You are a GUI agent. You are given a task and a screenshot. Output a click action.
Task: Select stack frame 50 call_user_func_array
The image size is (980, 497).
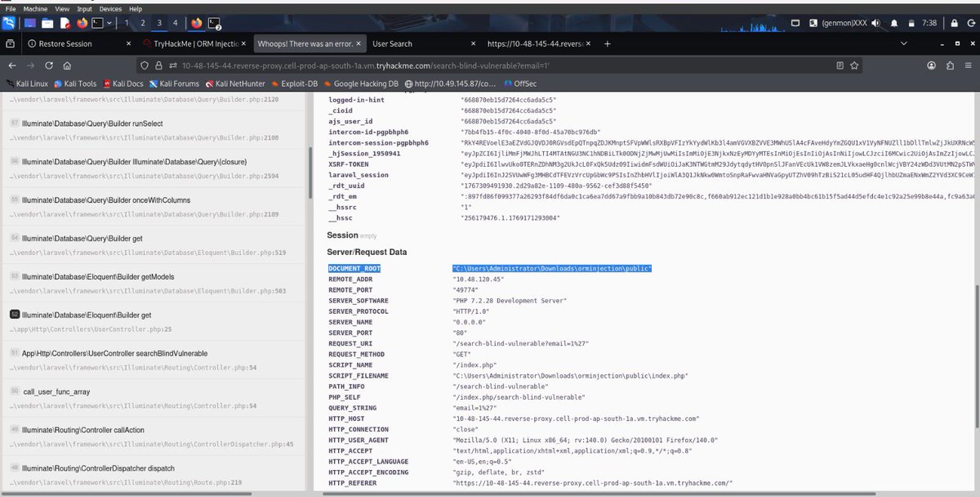click(151, 398)
